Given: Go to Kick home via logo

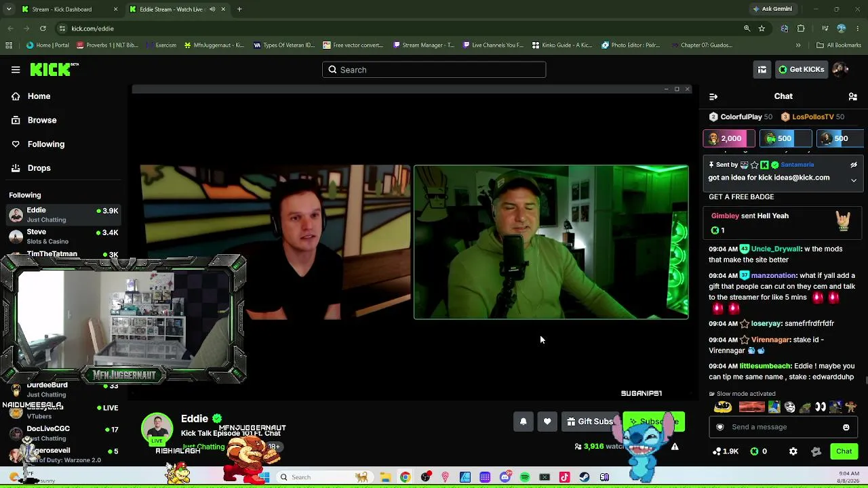Looking at the screenshot, I should [x=54, y=69].
